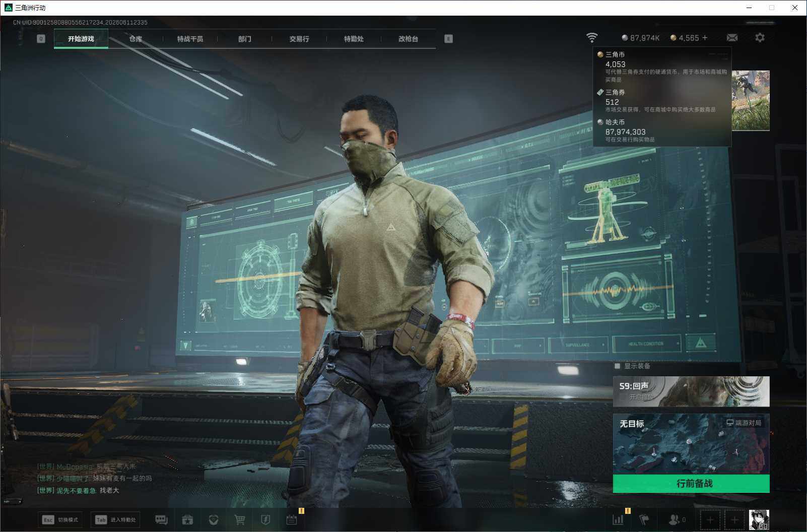
Task: Click the Q previous-tab key icon
Action: tap(41, 39)
